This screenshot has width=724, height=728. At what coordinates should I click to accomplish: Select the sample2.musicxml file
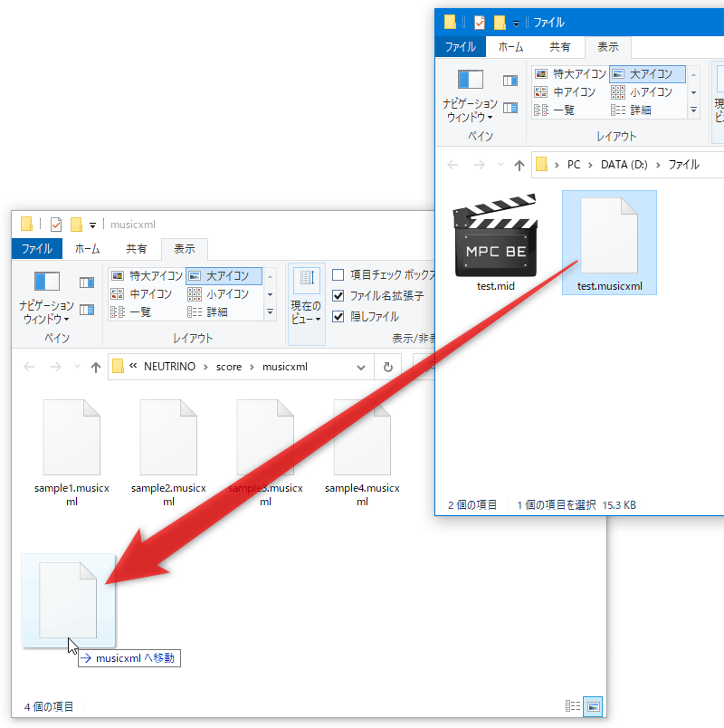pos(168,453)
